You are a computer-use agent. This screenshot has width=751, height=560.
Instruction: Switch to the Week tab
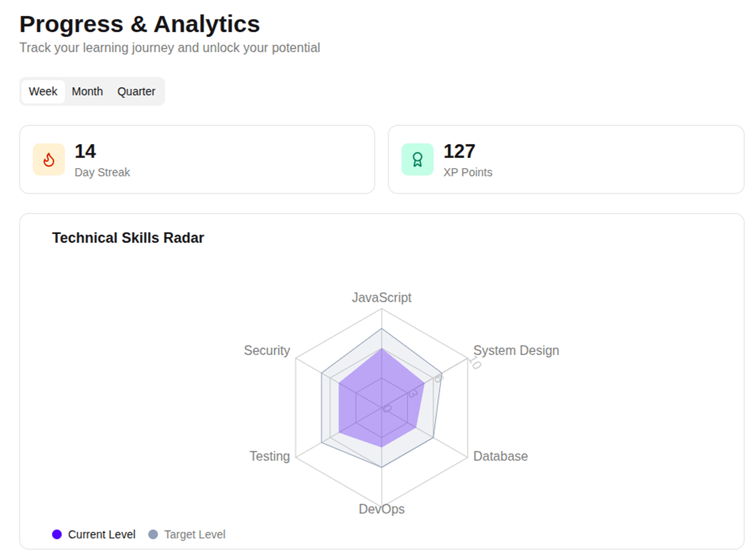(x=43, y=92)
